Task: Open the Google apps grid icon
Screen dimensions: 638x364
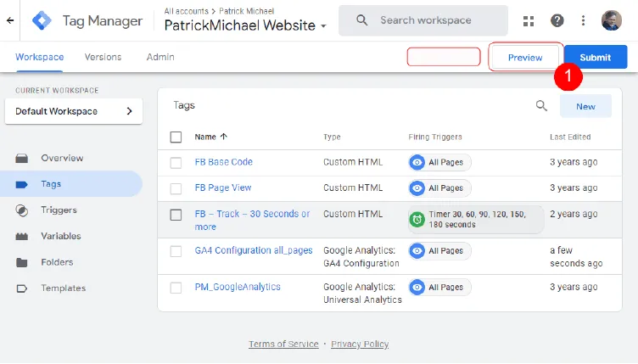Action: [529, 20]
